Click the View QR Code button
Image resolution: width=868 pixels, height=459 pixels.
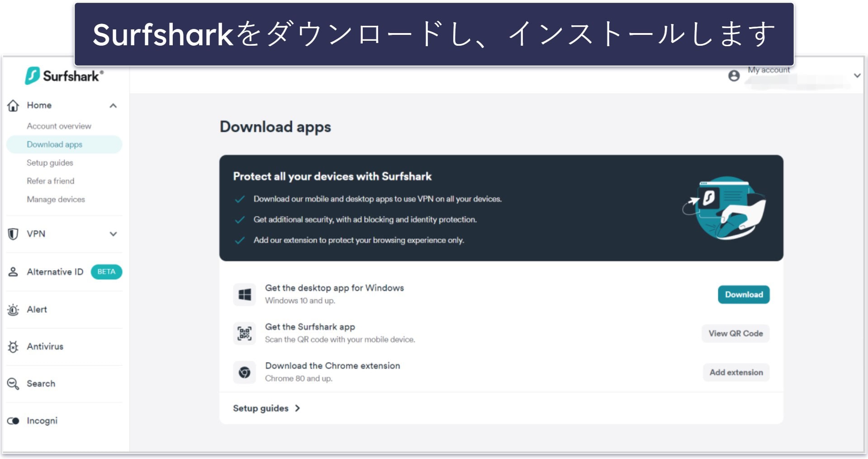(x=735, y=334)
